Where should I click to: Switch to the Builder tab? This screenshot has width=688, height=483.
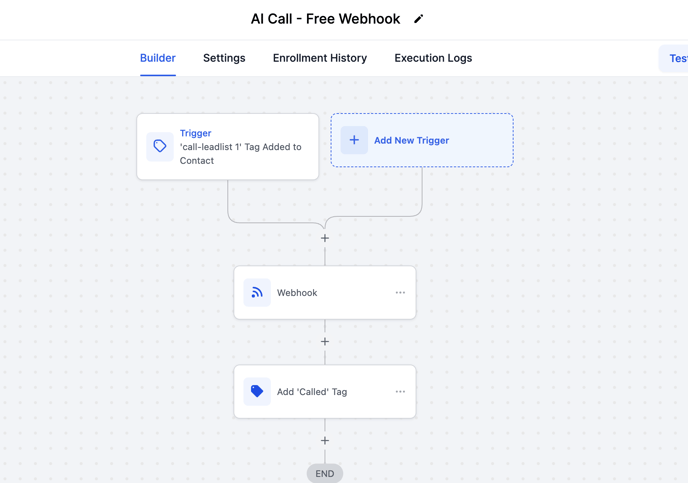click(x=158, y=58)
